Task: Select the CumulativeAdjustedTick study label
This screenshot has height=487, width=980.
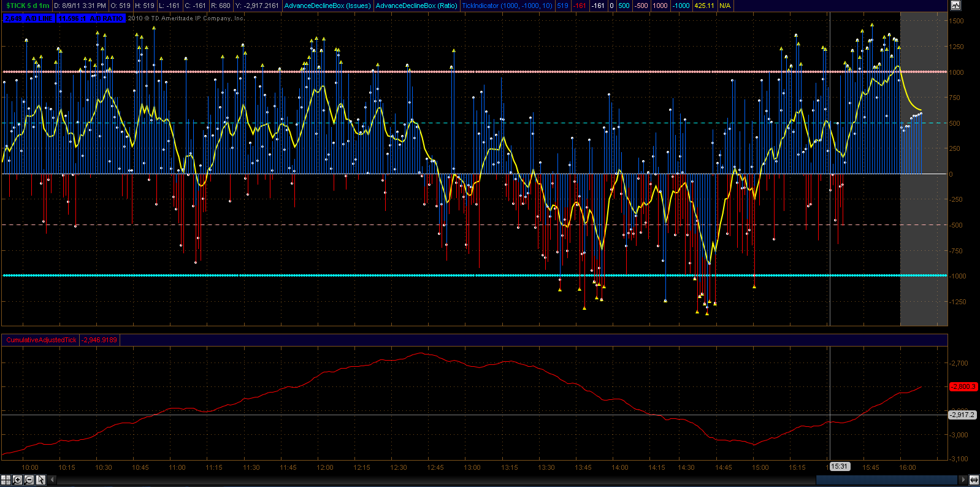Action: tap(41, 340)
